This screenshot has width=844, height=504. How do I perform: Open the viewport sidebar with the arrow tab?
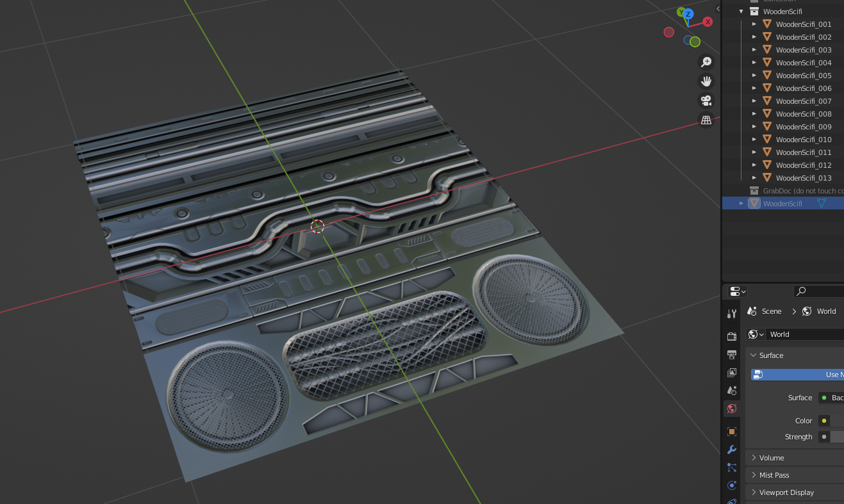(718, 8)
